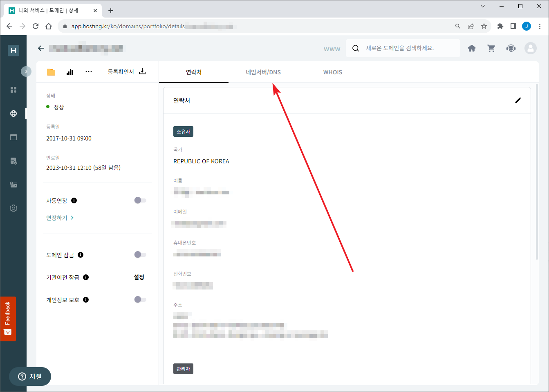549x392 pixels.
Task: Open the domains globe icon in sidebar
Action: (x=13, y=114)
